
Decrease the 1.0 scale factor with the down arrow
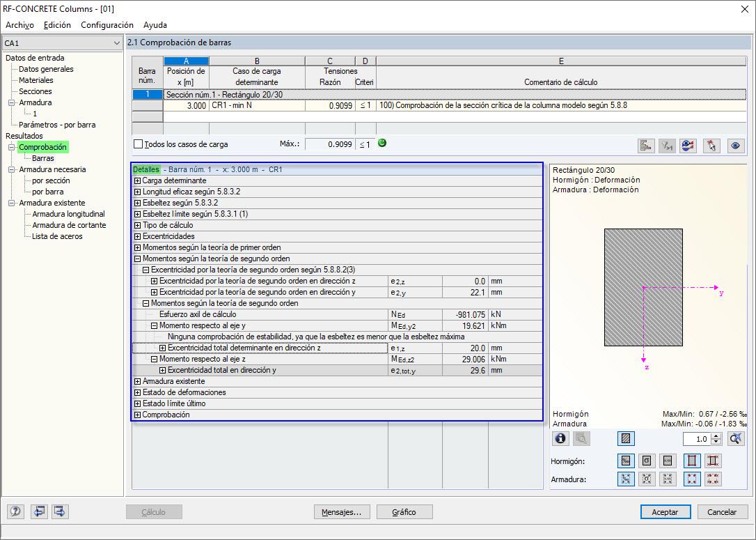coord(716,442)
